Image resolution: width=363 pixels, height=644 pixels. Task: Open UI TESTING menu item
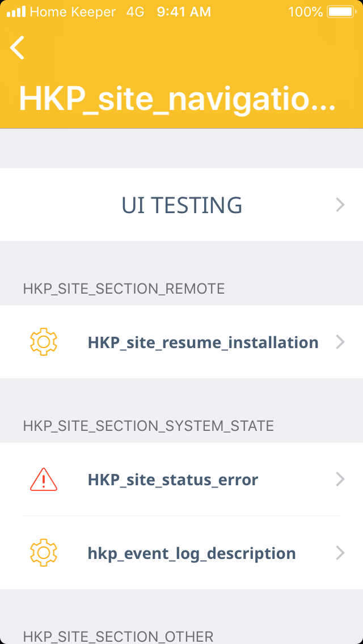point(181,205)
